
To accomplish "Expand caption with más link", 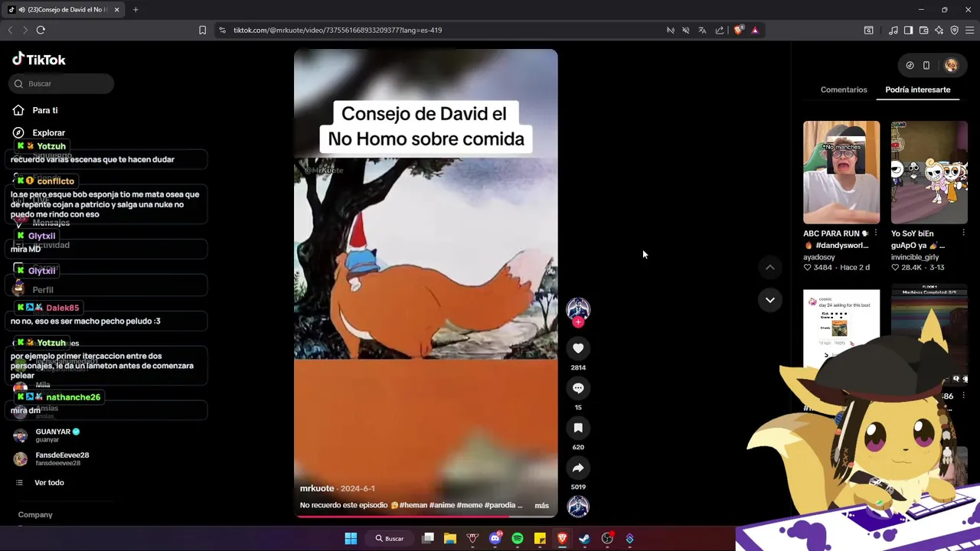I will (x=541, y=505).
